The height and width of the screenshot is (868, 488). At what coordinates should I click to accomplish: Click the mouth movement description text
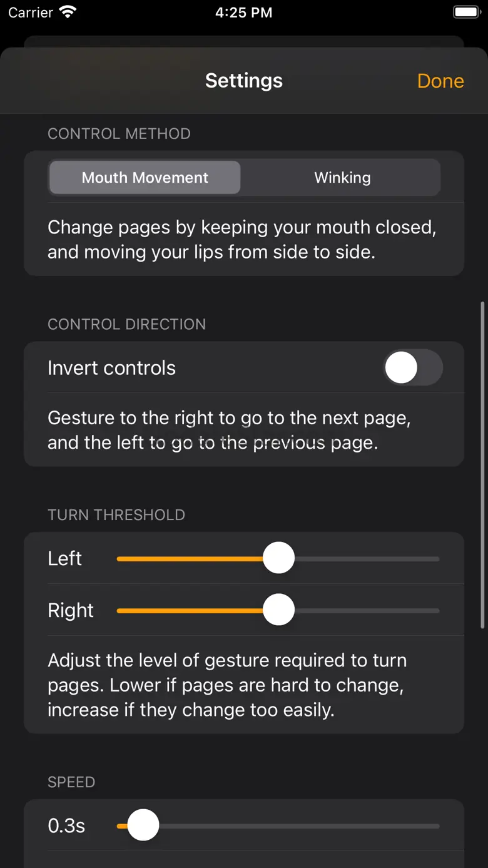241,239
